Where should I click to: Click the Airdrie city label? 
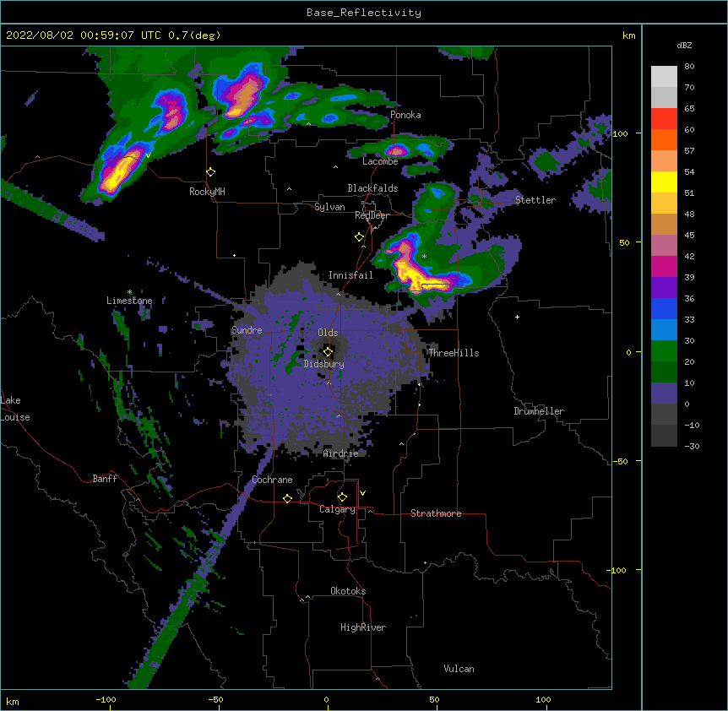340,453
